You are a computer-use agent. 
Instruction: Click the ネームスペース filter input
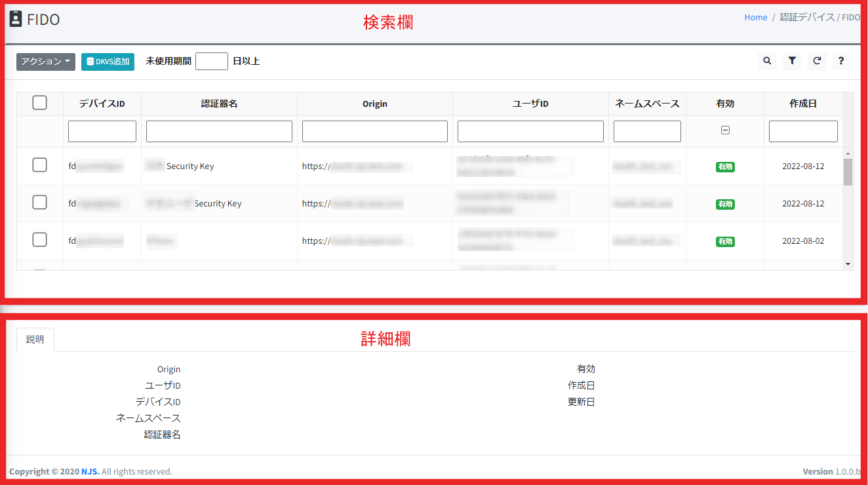point(647,131)
